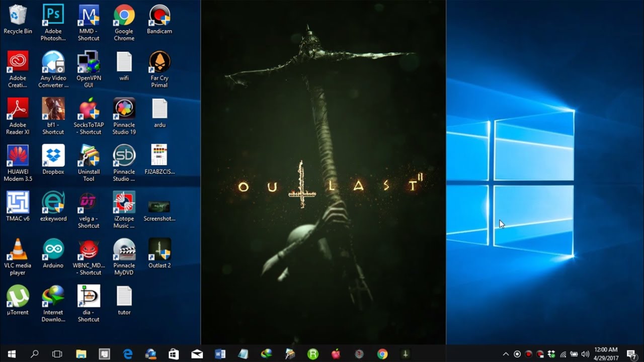Image resolution: width=644 pixels, height=362 pixels.
Task: Expand hidden icons in the system tray
Action: (x=506, y=354)
